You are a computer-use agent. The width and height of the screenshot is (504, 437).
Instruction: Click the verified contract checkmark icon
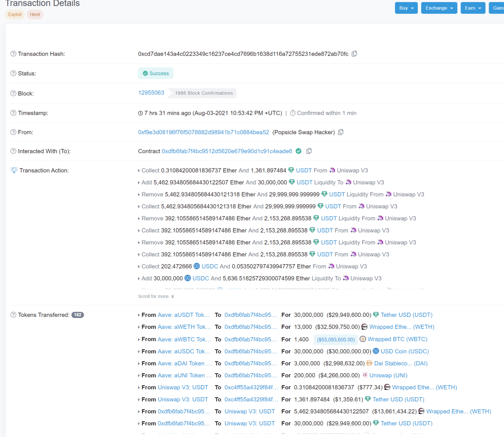click(x=299, y=151)
